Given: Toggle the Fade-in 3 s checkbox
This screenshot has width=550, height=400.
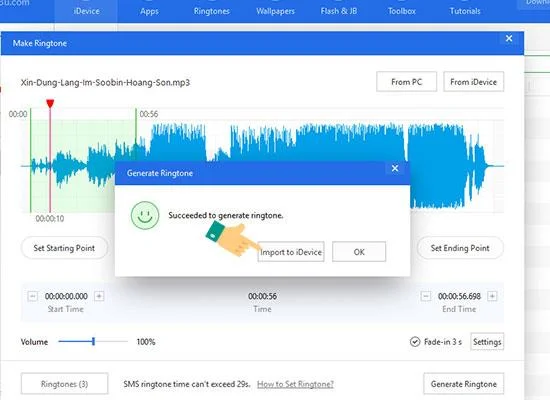Looking at the screenshot, I should pyautogui.click(x=415, y=342).
